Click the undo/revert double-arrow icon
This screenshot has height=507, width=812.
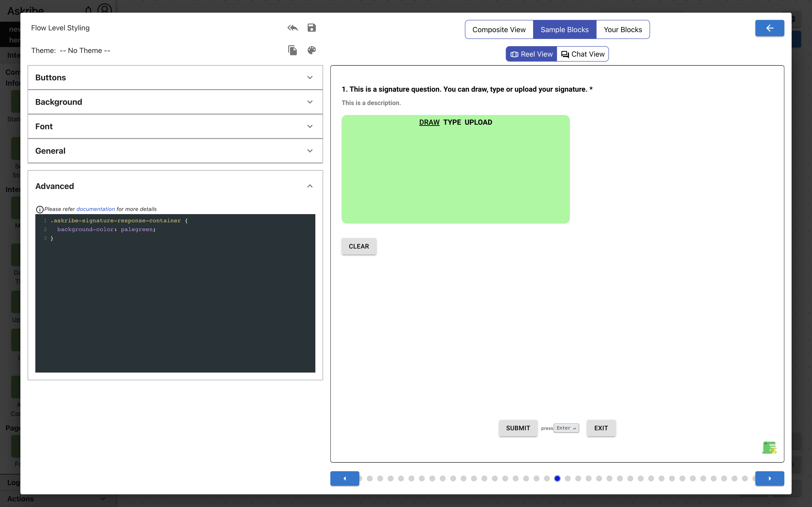(292, 28)
